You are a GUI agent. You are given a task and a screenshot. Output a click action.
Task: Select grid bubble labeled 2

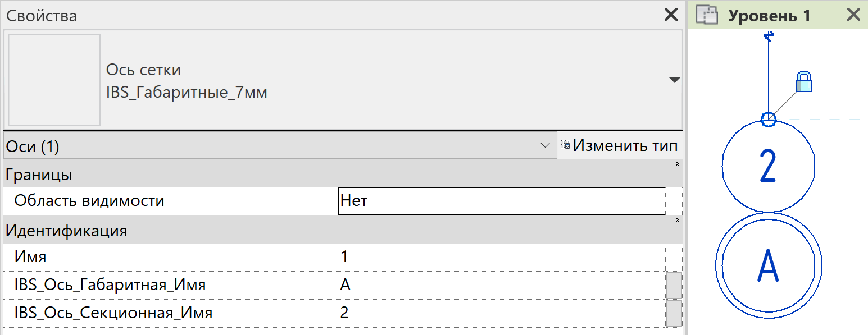(x=768, y=167)
